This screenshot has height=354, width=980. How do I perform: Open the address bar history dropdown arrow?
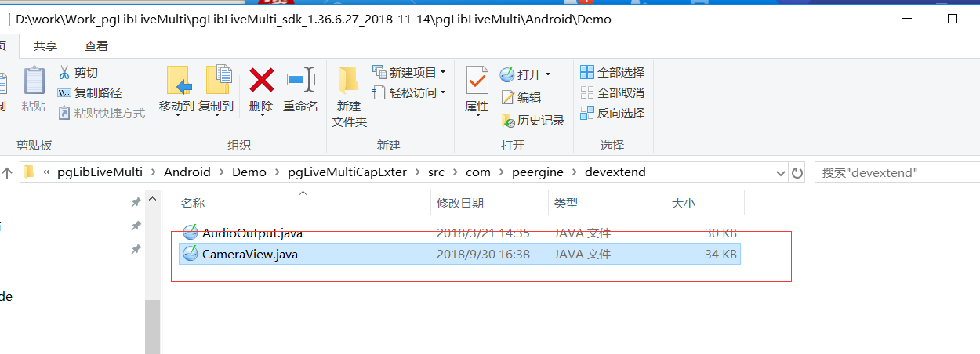click(x=780, y=172)
